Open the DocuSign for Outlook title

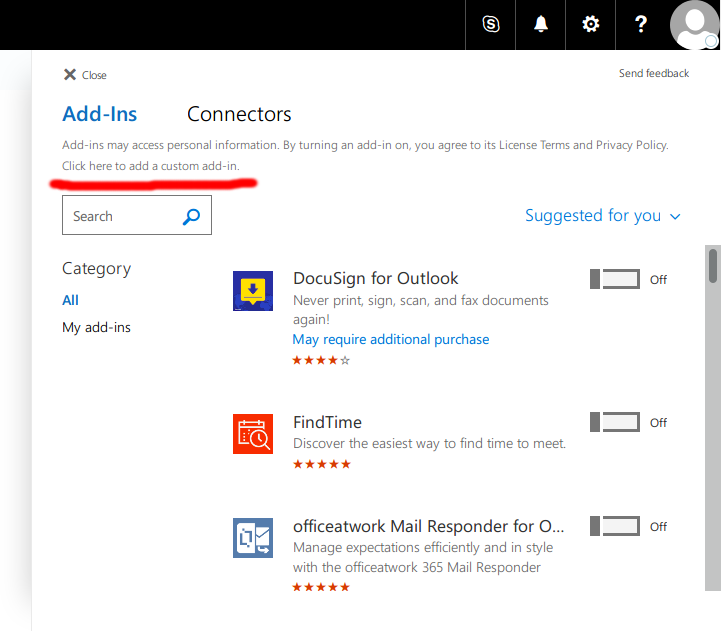[376, 279]
